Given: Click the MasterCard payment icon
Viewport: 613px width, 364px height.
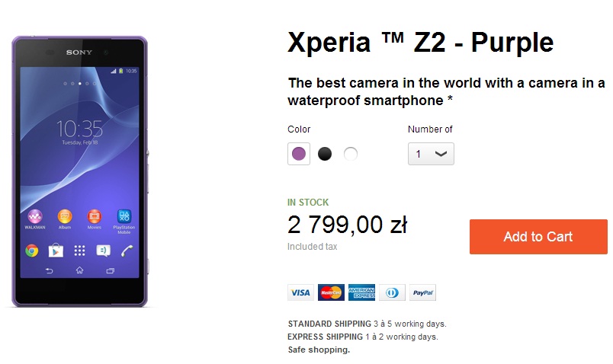Looking at the screenshot, I should 331,292.
